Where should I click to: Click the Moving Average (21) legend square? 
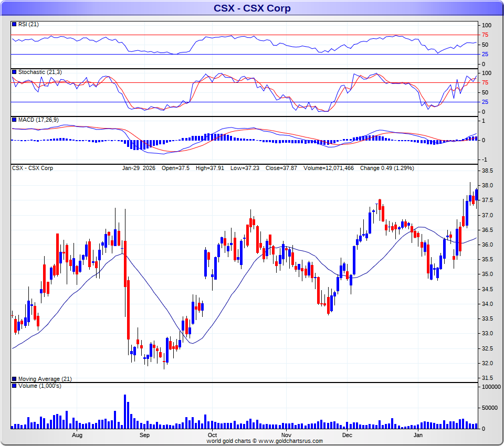pos(14,379)
